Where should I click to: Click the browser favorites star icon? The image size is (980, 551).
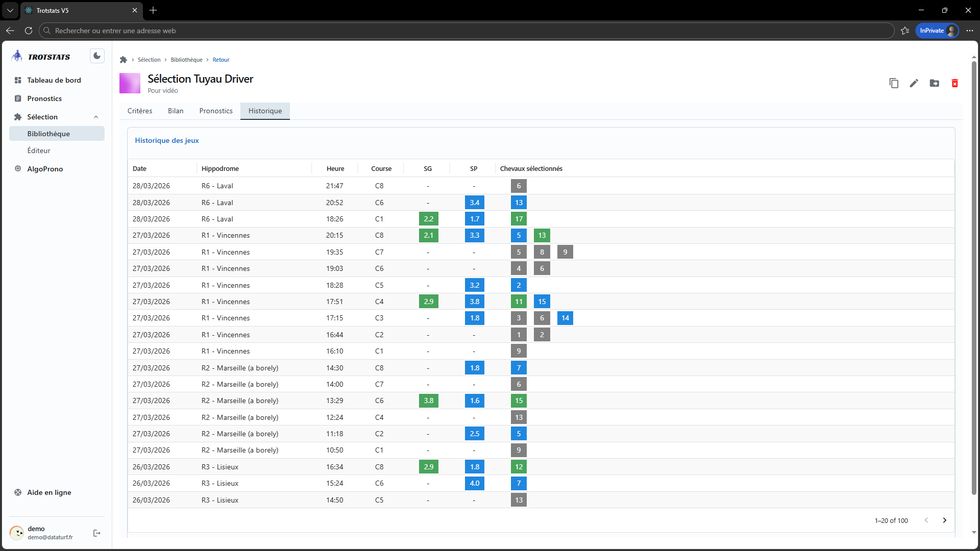[905, 31]
